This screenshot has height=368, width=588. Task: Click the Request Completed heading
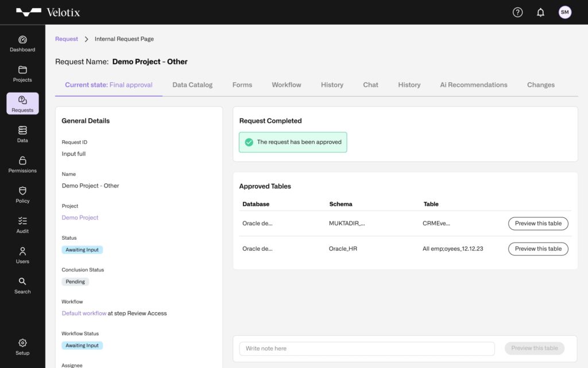point(270,121)
